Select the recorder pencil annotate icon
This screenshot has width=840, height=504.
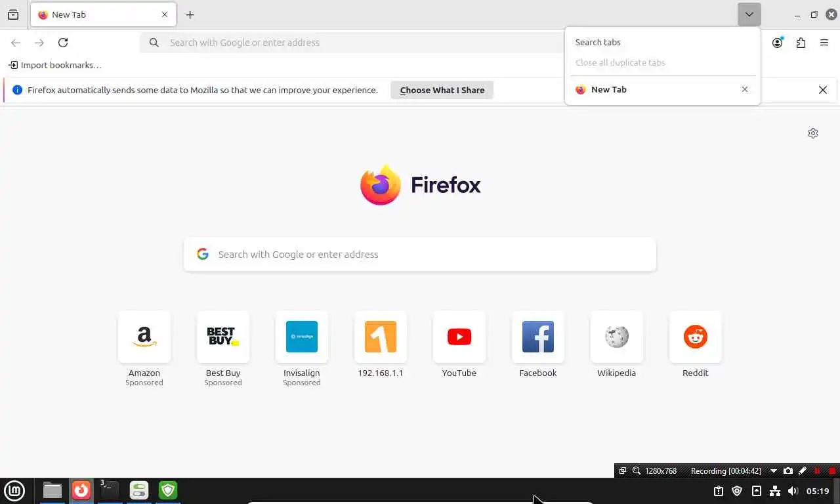[x=803, y=471]
